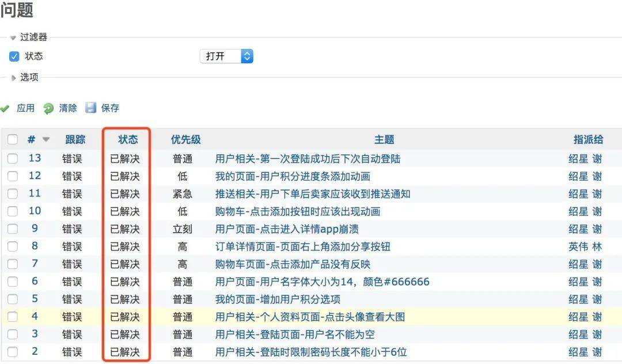
Task: Open 我的页面-增加用户积分选项 issue
Action: [x=278, y=299]
